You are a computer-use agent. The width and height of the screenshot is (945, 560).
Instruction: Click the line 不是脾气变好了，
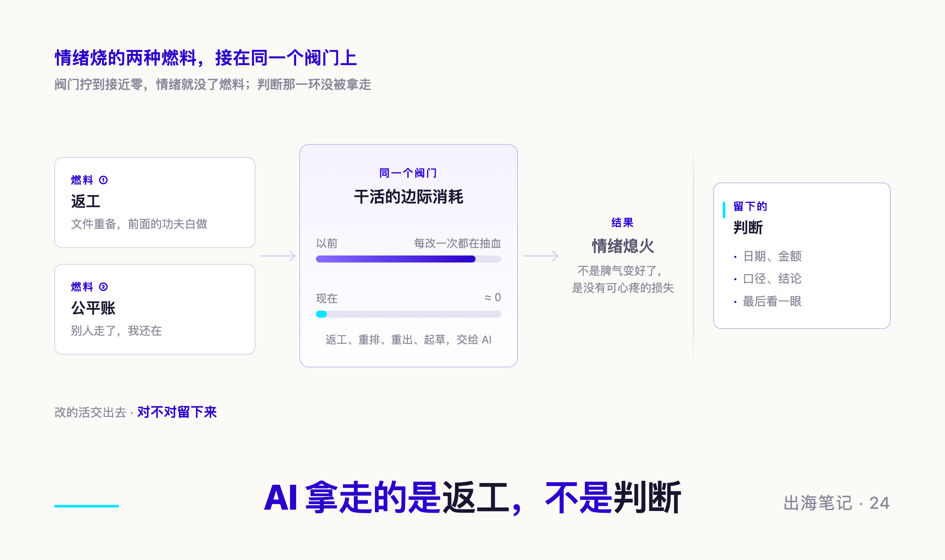pos(620,271)
